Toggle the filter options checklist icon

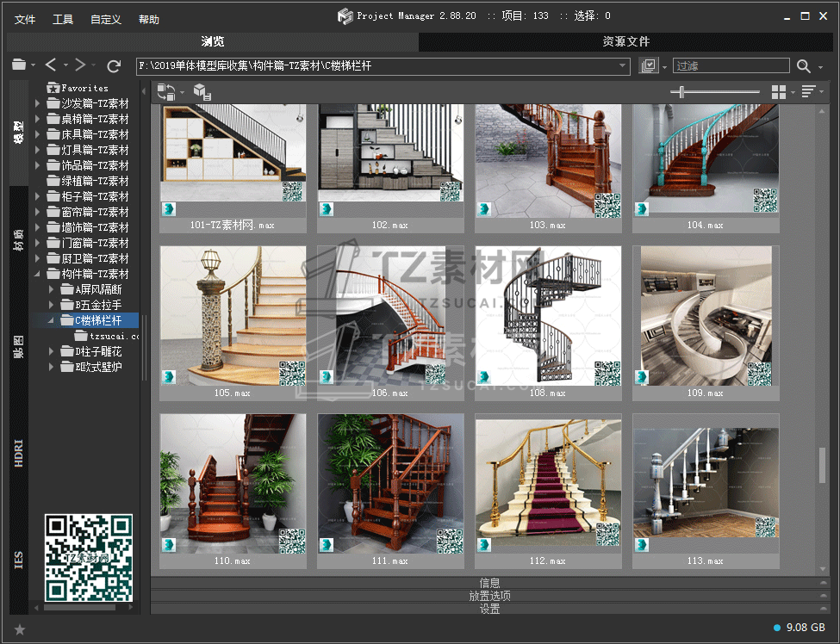tap(648, 66)
